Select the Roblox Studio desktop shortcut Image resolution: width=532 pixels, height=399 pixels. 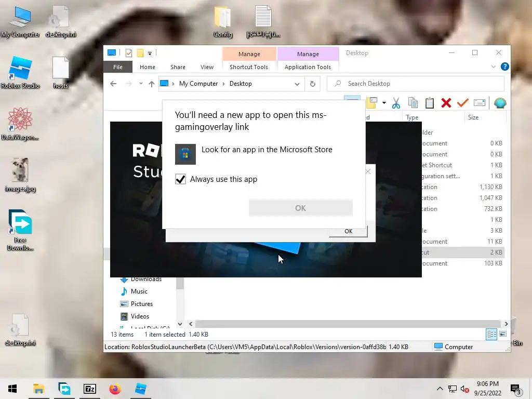coord(20,73)
